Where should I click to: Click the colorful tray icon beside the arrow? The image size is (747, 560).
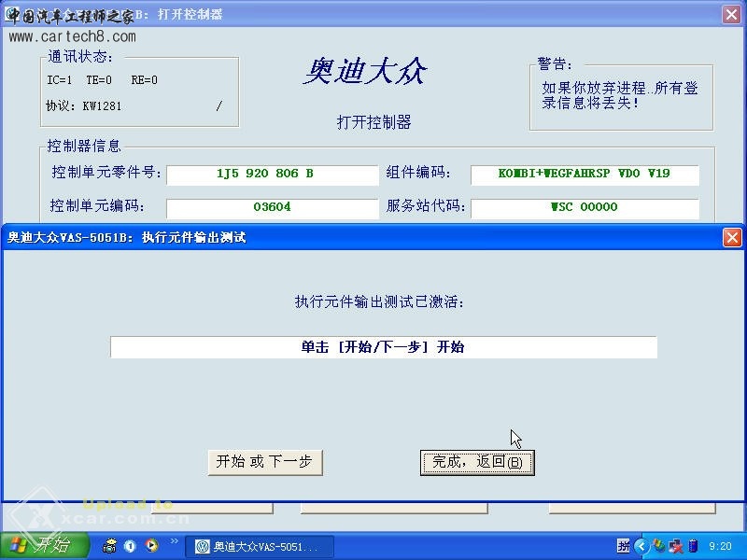click(x=659, y=546)
